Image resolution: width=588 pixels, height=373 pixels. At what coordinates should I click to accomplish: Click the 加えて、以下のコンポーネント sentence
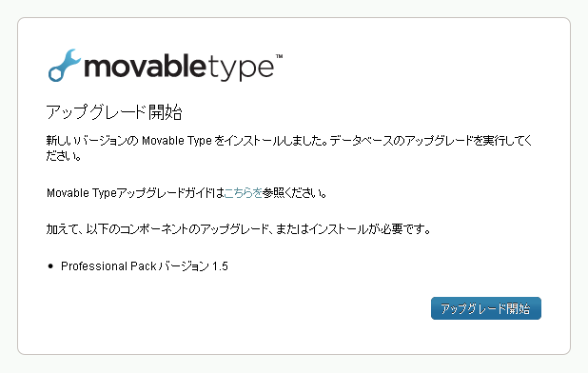click(122, 228)
